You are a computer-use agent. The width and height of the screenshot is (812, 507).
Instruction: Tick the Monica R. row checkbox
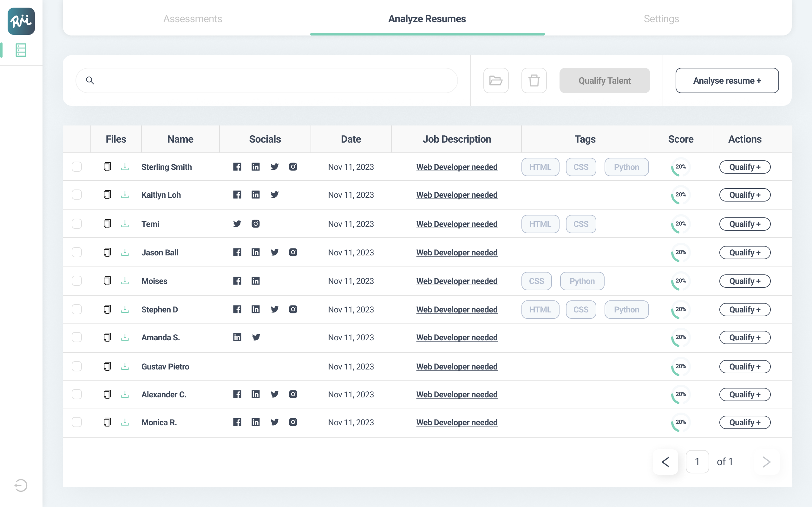coord(77,422)
